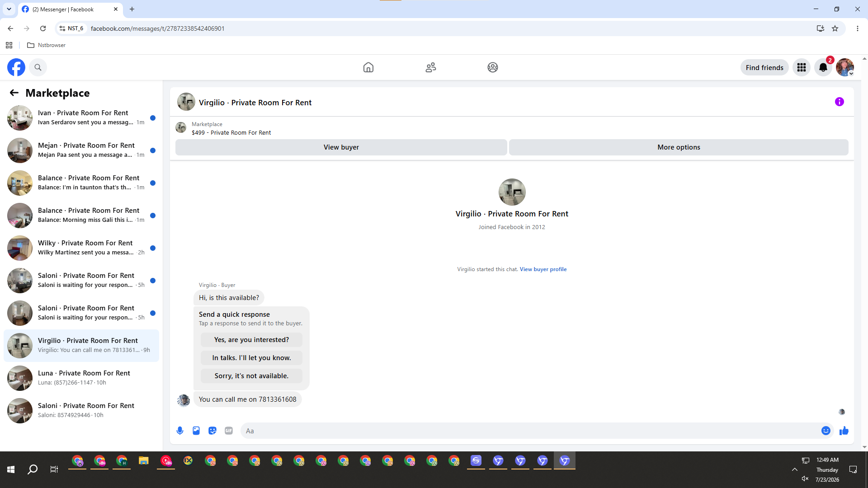
Task: Send quick response 'Sorry, it's not available.'
Action: click(x=251, y=376)
